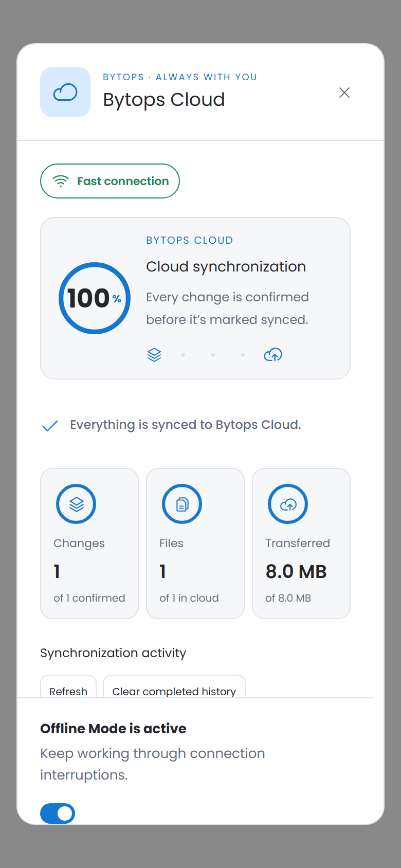Click 'Keep working through connection interruptions.' text
Image resolution: width=401 pixels, height=868 pixels.
pyautogui.click(x=153, y=764)
